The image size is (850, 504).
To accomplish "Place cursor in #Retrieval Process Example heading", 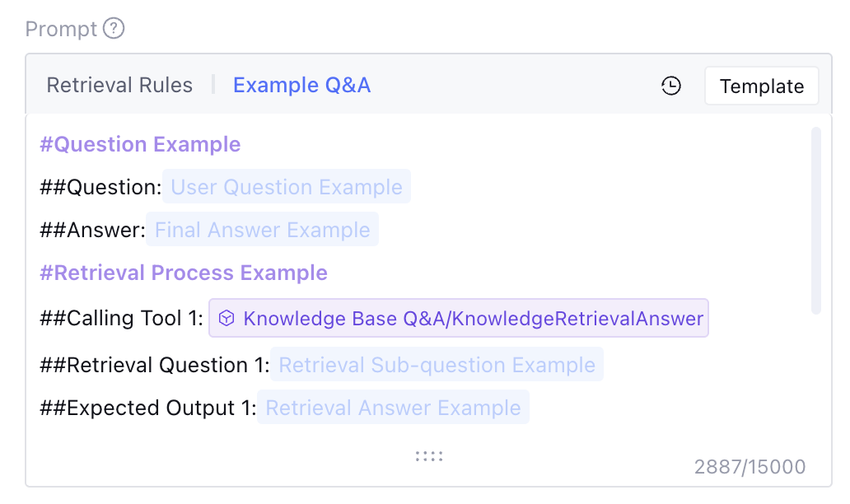I will point(184,273).
